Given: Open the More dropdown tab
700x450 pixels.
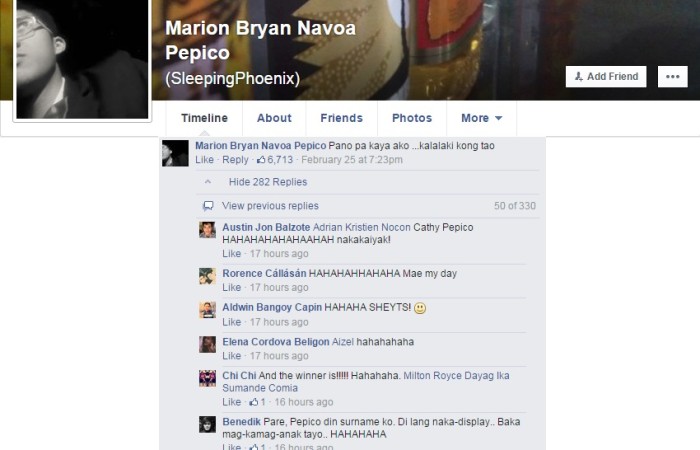Looking at the screenshot, I should (481, 118).
